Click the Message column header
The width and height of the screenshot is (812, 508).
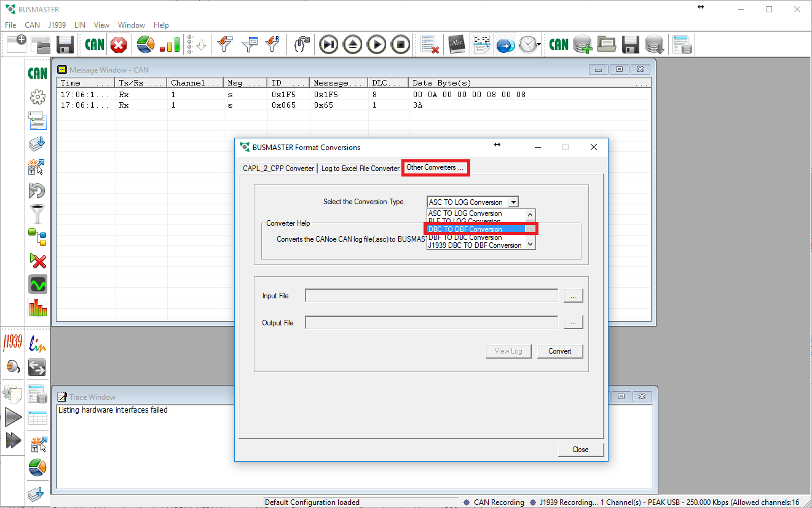click(x=339, y=83)
